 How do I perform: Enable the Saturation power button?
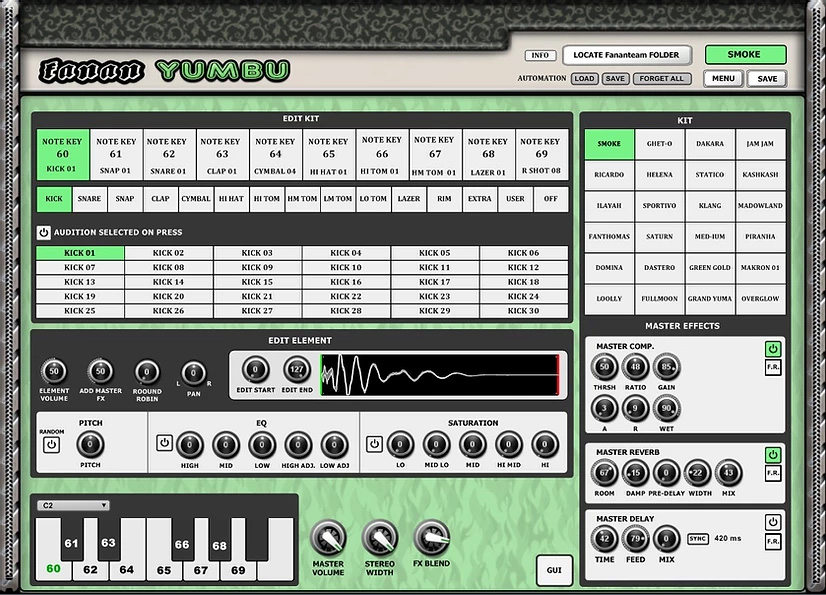point(374,444)
